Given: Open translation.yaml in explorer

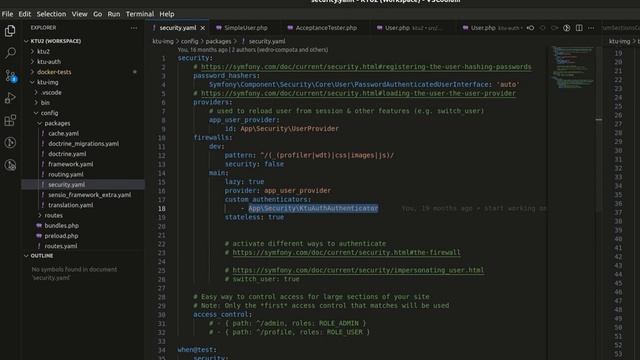Looking at the screenshot, I should (71, 205).
